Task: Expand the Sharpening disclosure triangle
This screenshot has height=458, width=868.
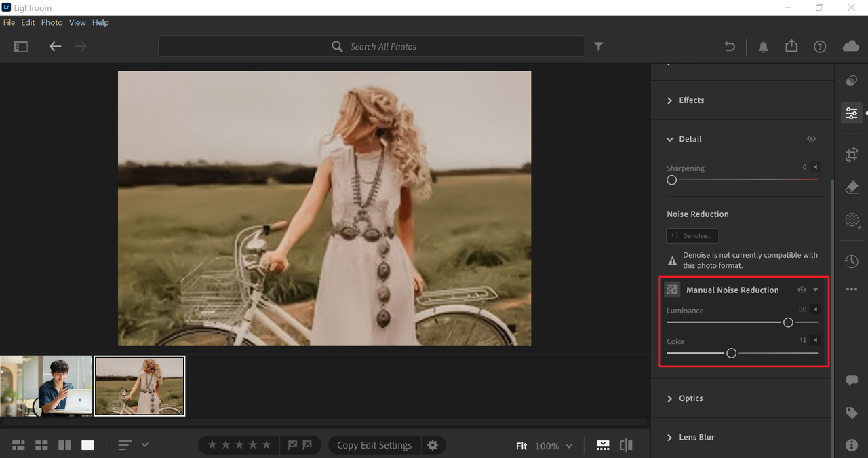Action: (x=816, y=167)
